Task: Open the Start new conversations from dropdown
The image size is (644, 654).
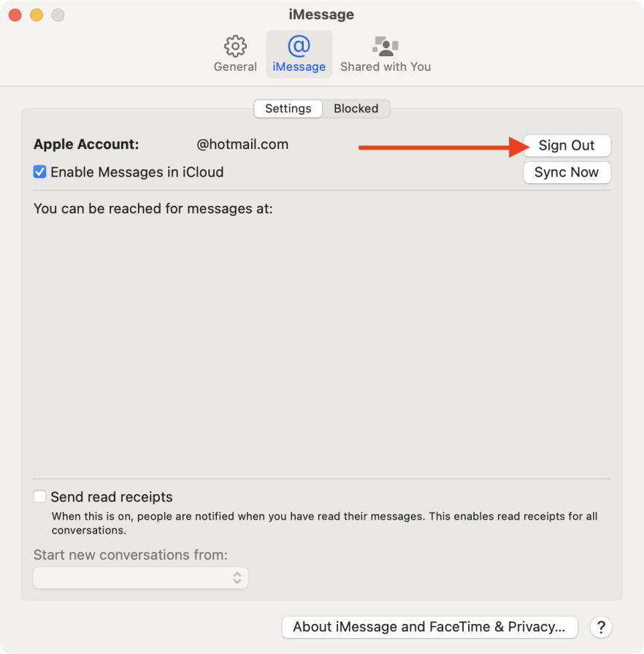Action: (140, 577)
